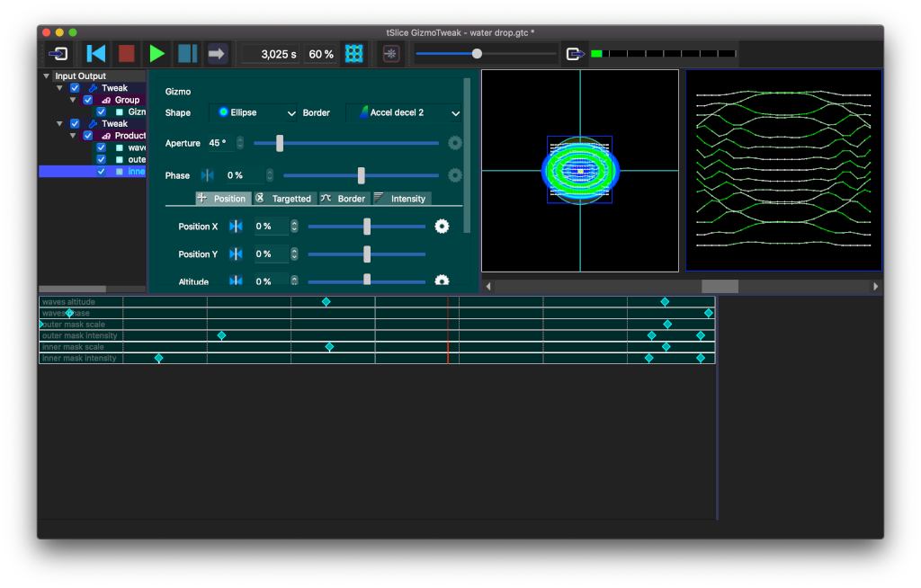The image size is (921, 588).
Task: Click the Aperture slider handle
Action: pyautogui.click(x=280, y=143)
